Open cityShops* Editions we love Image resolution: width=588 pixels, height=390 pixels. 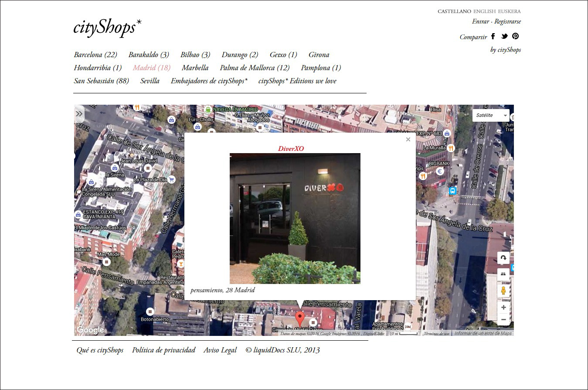[297, 81]
